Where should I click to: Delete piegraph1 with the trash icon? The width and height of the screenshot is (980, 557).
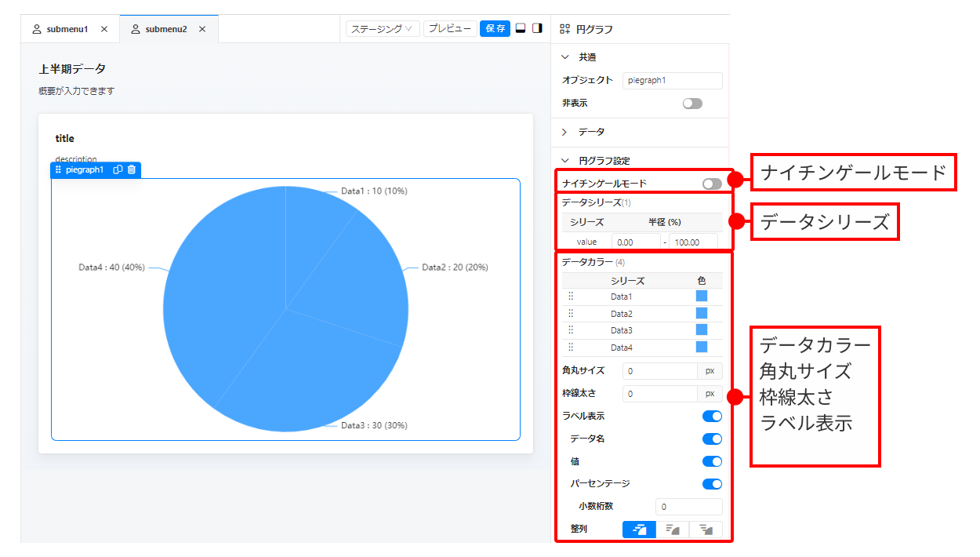click(x=132, y=169)
